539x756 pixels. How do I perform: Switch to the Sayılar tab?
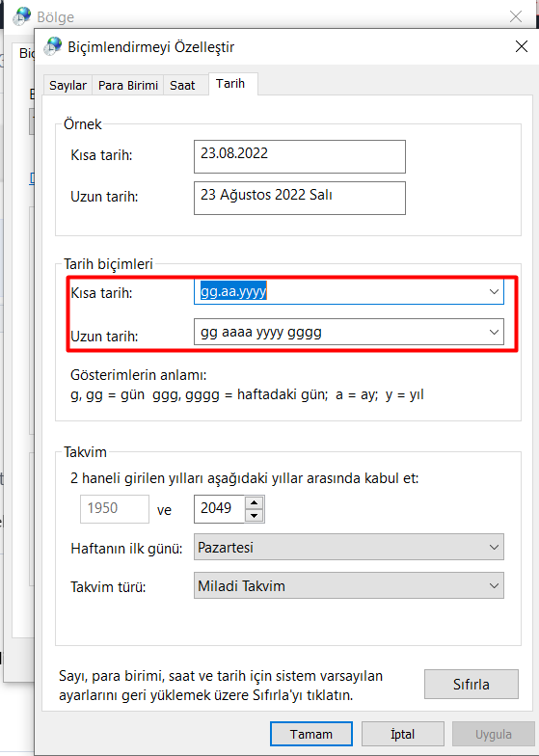[67, 85]
